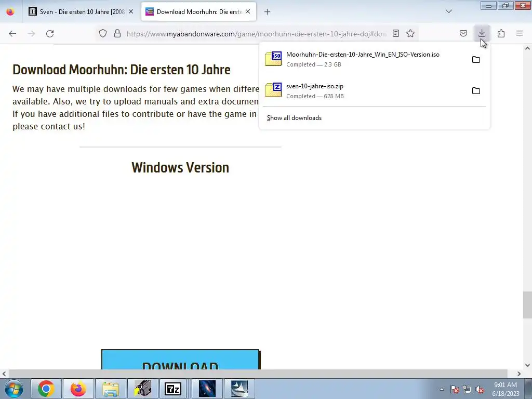Open a new browser tab

(268, 12)
